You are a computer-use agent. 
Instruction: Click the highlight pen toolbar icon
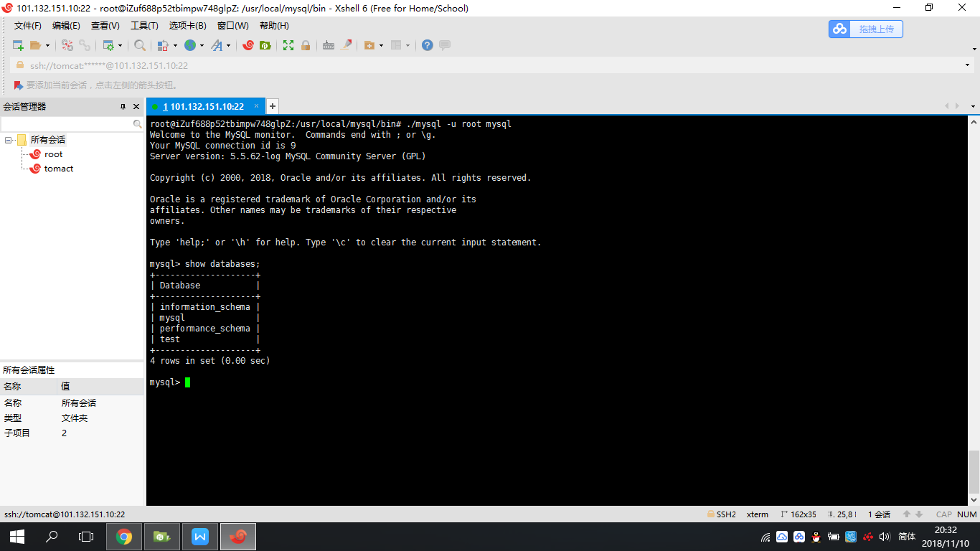[x=347, y=45]
